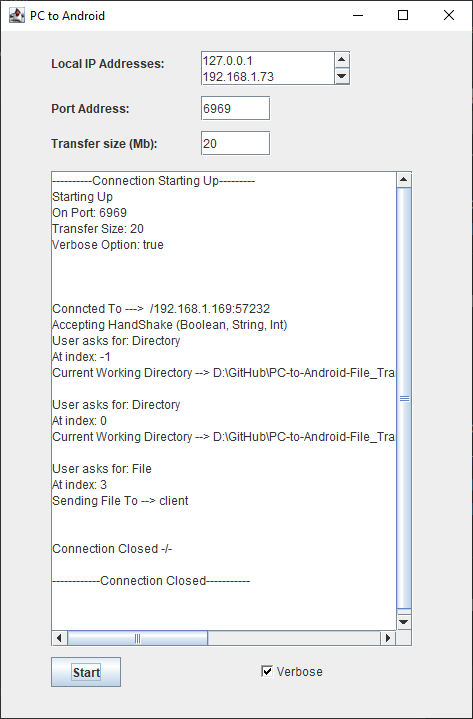Click the Port Address input field
This screenshot has width=473, height=719.
[235, 108]
